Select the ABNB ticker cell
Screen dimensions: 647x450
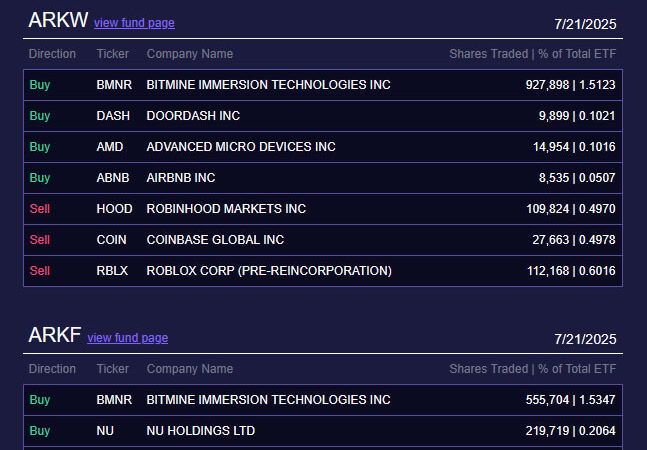tap(113, 178)
